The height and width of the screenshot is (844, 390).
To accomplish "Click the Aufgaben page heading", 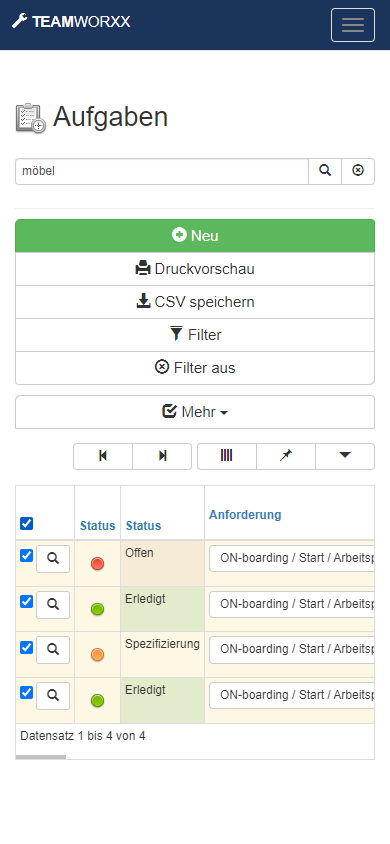I will [x=110, y=117].
